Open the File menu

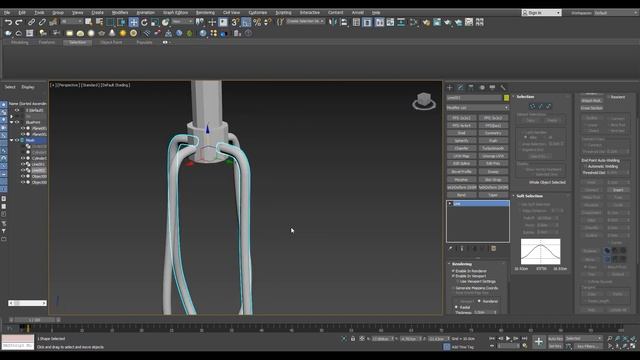coord(7,13)
